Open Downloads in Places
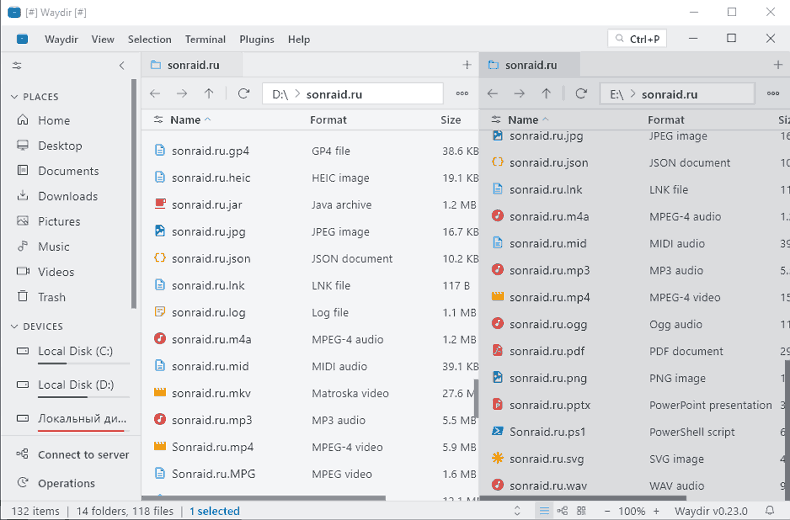This screenshot has width=790, height=520. point(68,196)
